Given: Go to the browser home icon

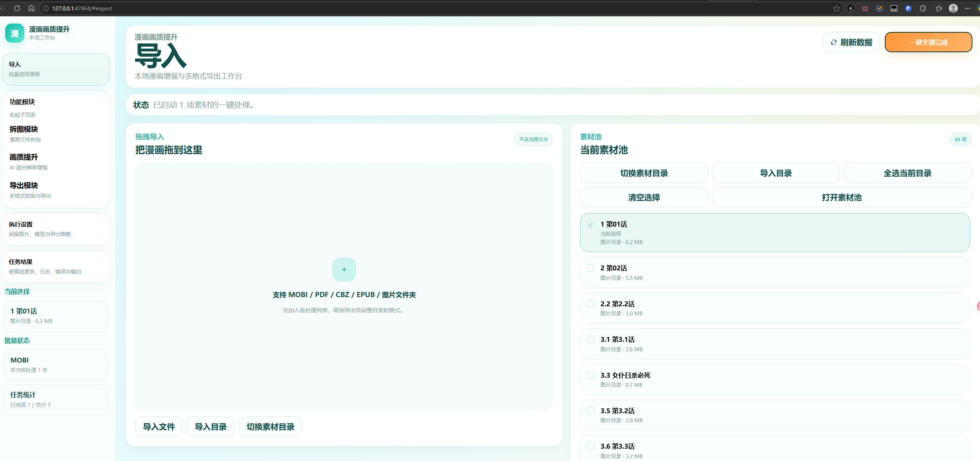Looking at the screenshot, I should pos(31,8).
